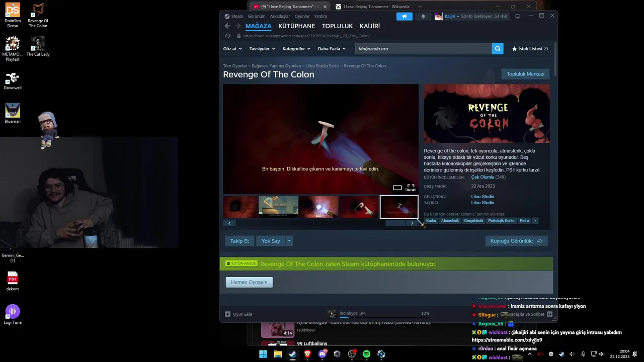Screen dimensions: 644x362
Task: Open the KAİJİRİ profile tab
Action: click(x=370, y=26)
